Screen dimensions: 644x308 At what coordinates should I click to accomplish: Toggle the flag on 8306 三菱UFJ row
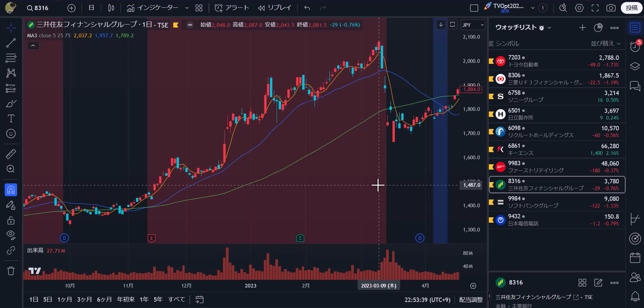(x=491, y=79)
